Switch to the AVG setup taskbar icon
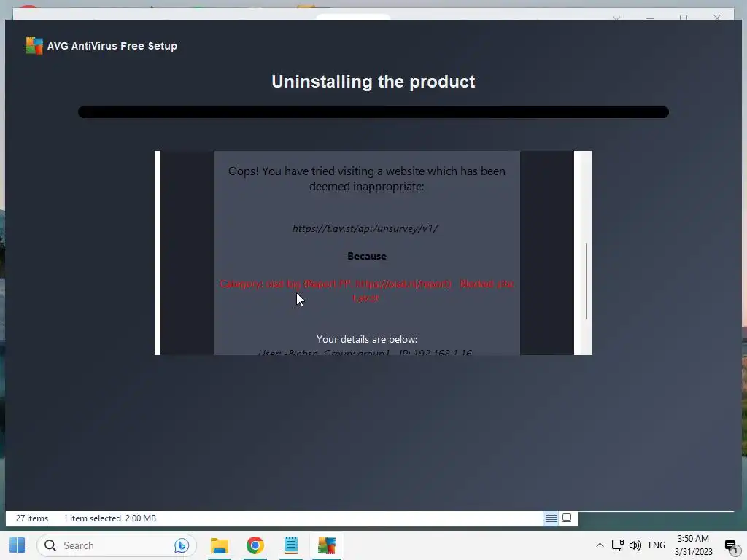 (x=327, y=545)
